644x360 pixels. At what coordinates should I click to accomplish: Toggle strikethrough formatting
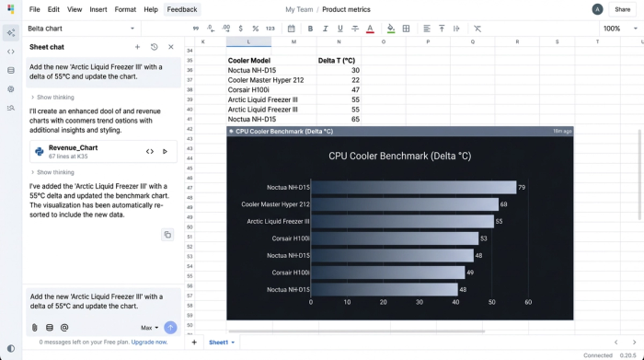click(355, 29)
